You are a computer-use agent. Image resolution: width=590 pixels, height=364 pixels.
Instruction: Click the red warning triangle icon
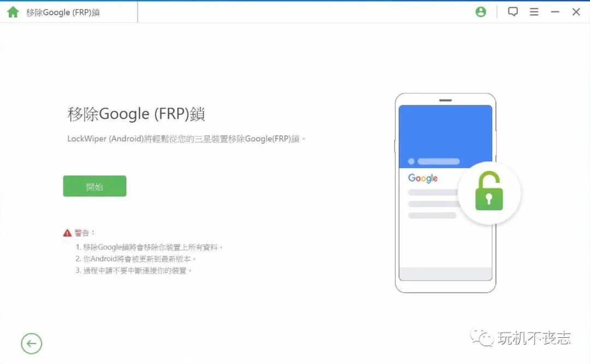point(67,233)
